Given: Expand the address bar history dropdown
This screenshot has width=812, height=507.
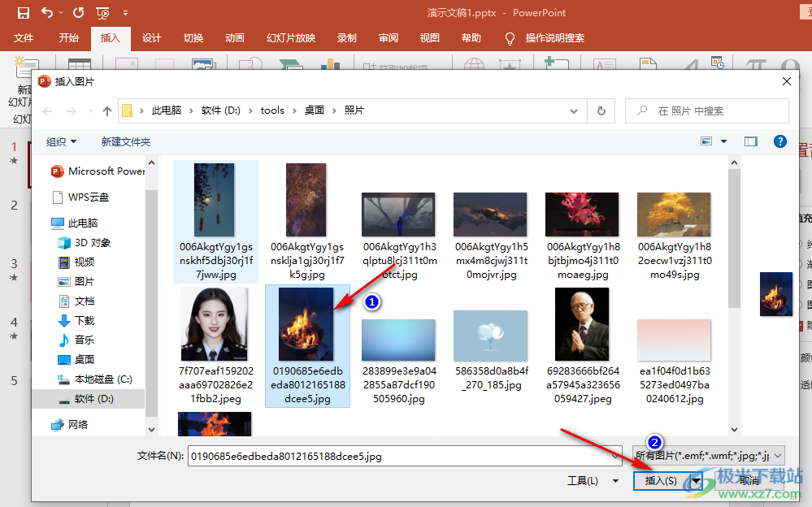Looking at the screenshot, I should click(x=574, y=111).
